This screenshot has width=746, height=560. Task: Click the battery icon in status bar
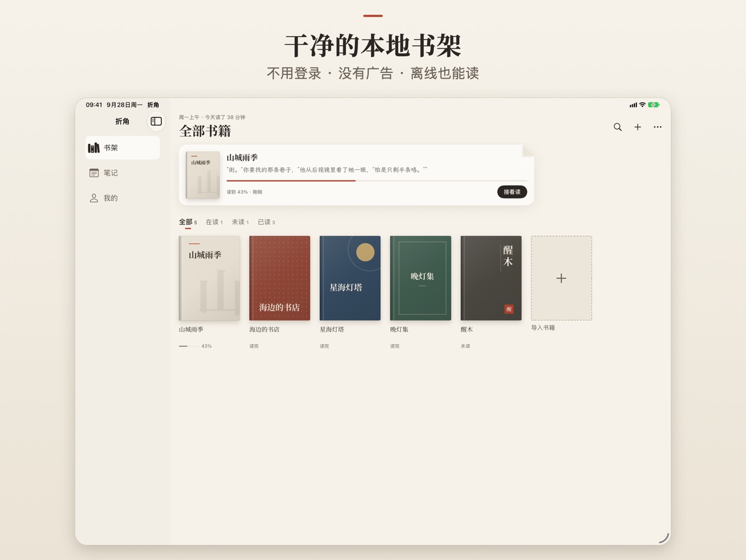pos(654,105)
